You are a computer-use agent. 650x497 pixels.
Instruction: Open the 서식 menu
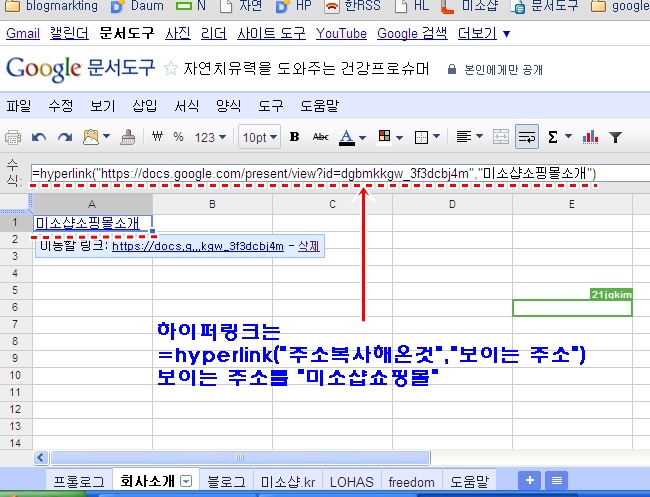(186, 106)
